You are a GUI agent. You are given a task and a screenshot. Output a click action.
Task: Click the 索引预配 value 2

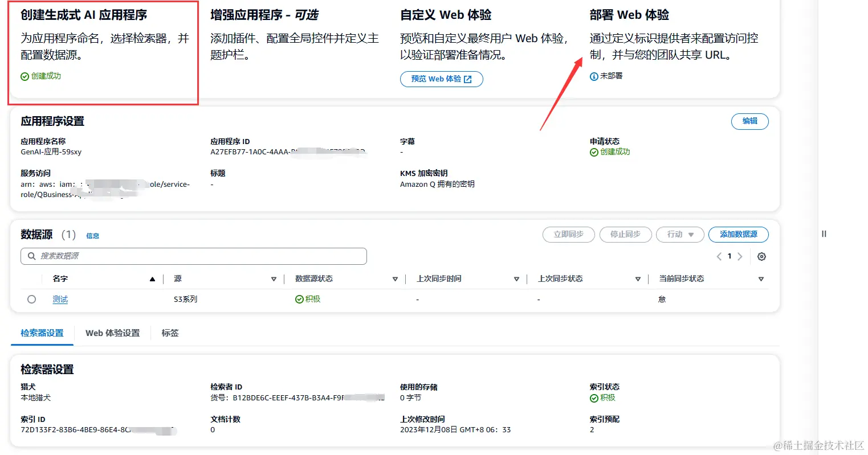pyautogui.click(x=592, y=430)
